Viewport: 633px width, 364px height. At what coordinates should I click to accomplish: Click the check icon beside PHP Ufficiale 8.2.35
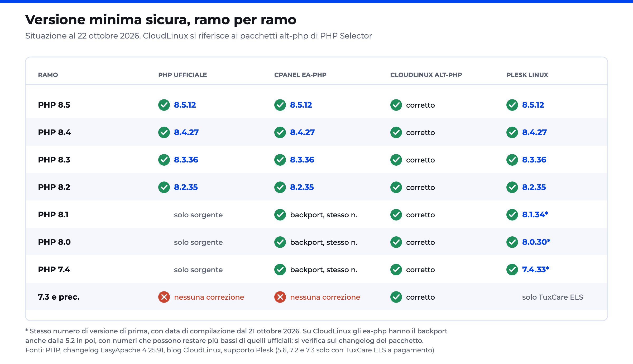coord(164,187)
